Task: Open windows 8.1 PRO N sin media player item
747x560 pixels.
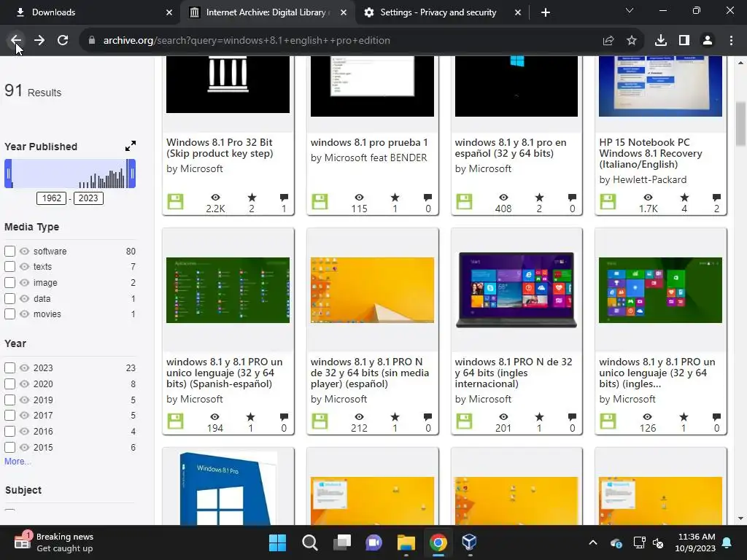Action: 370,373
